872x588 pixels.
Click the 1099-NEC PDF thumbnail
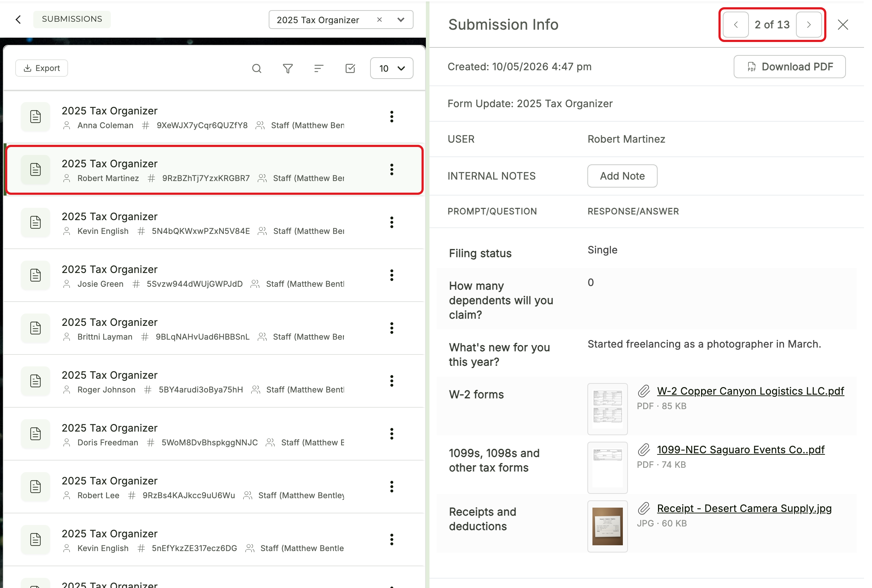point(607,468)
